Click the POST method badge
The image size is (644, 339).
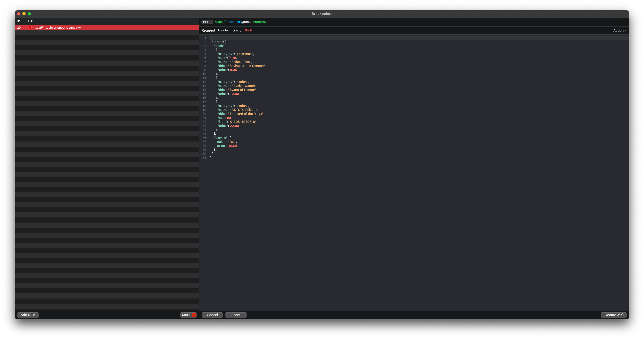(207, 22)
